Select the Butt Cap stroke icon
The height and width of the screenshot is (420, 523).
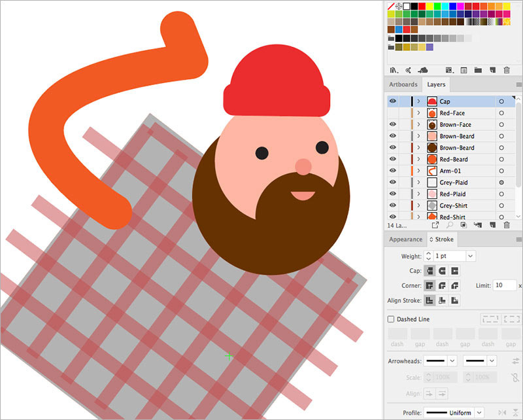430,271
